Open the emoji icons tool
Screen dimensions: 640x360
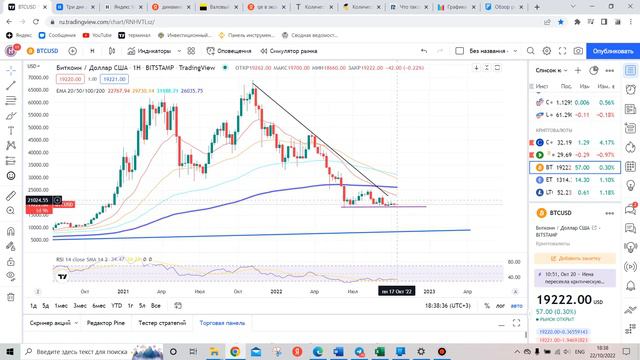(x=11, y=176)
